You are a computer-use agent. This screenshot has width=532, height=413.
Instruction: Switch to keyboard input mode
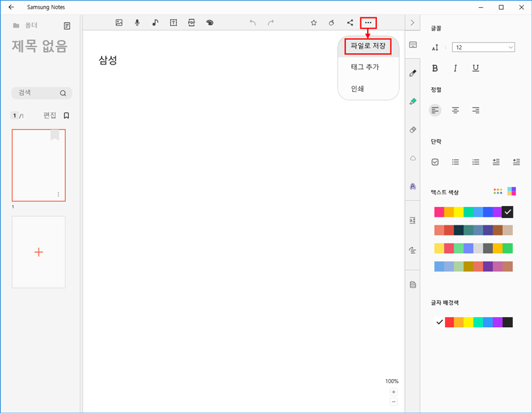412,45
